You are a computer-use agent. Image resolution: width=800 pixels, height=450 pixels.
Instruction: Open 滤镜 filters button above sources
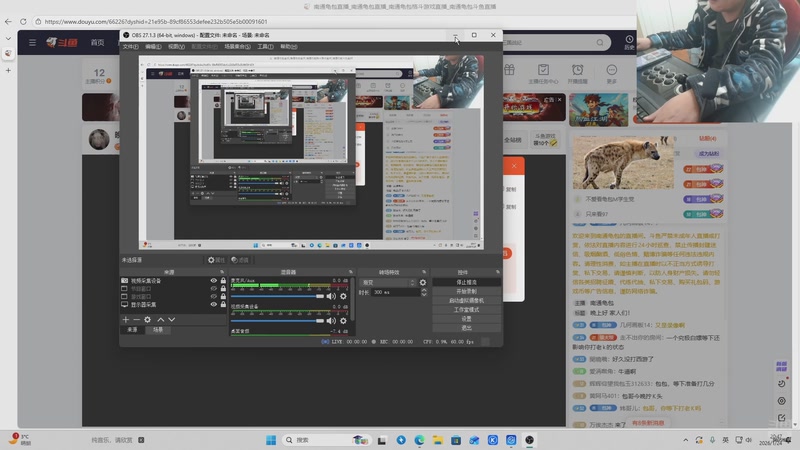240,260
